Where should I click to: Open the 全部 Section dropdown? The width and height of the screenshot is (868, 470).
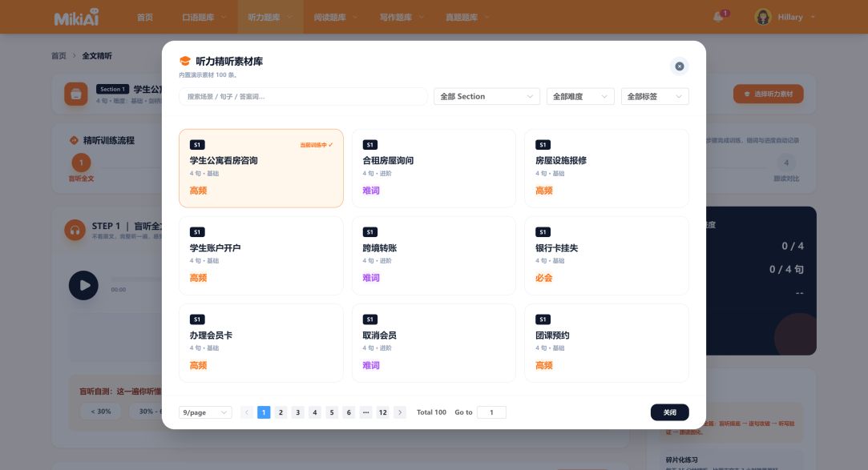click(x=486, y=96)
